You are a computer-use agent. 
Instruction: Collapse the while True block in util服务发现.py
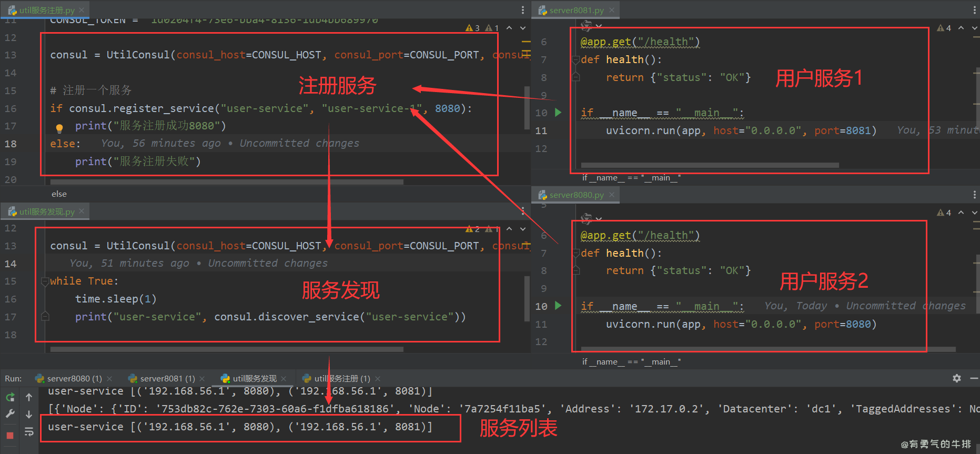(x=45, y=281)
